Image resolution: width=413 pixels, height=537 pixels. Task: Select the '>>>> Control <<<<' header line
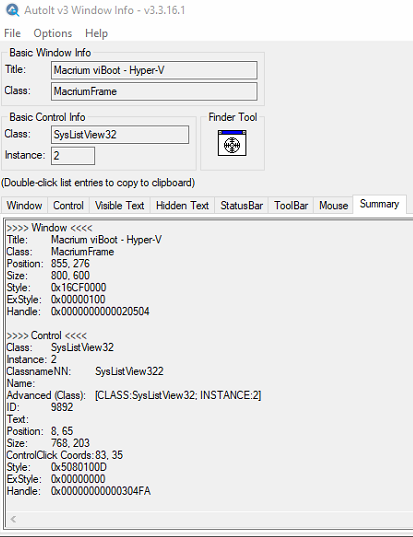point(47,336)
